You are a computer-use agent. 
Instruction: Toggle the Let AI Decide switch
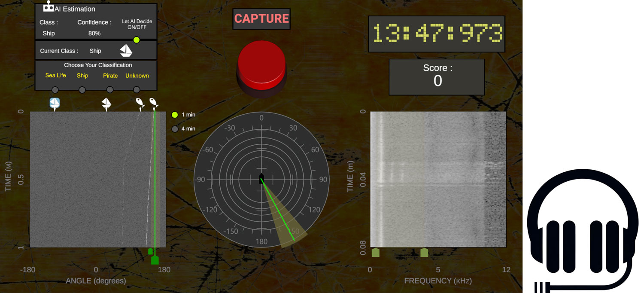(137, 40)
